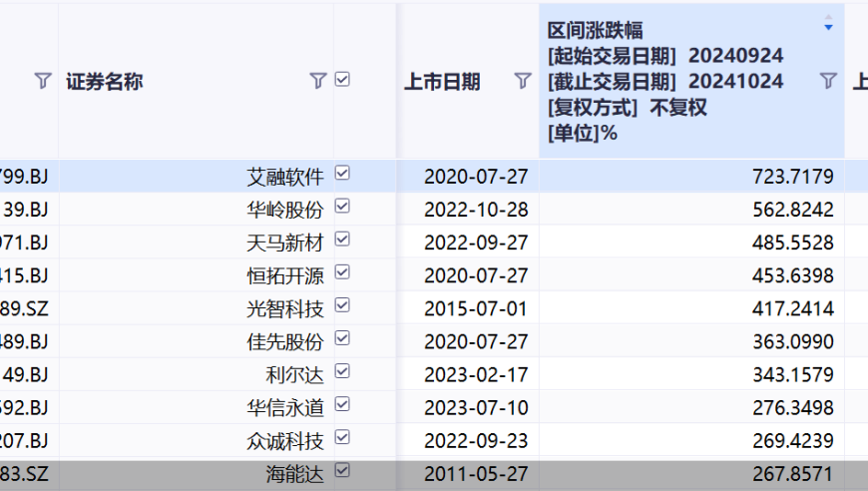
Task: Select the code cell ending 83.SZ
Action: coord(29,474)
